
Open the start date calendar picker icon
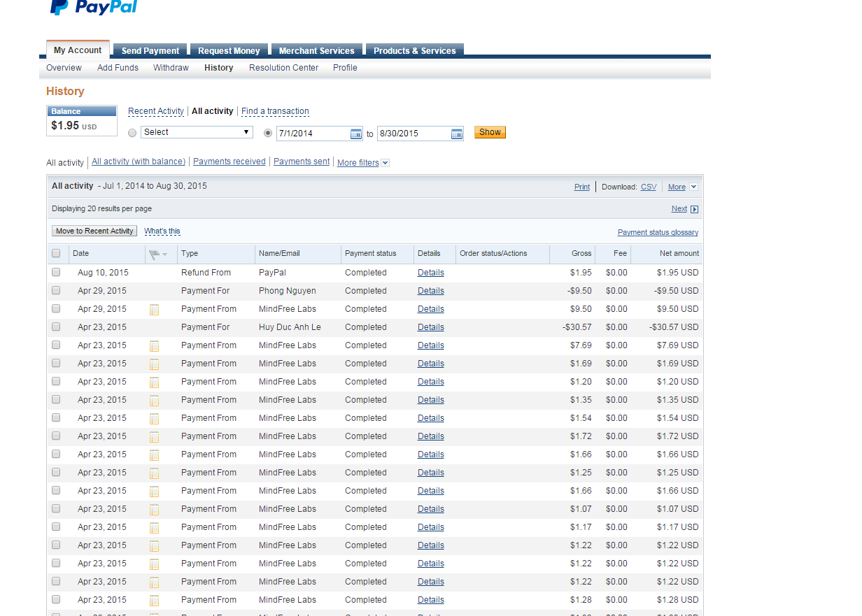click(355, 134)
